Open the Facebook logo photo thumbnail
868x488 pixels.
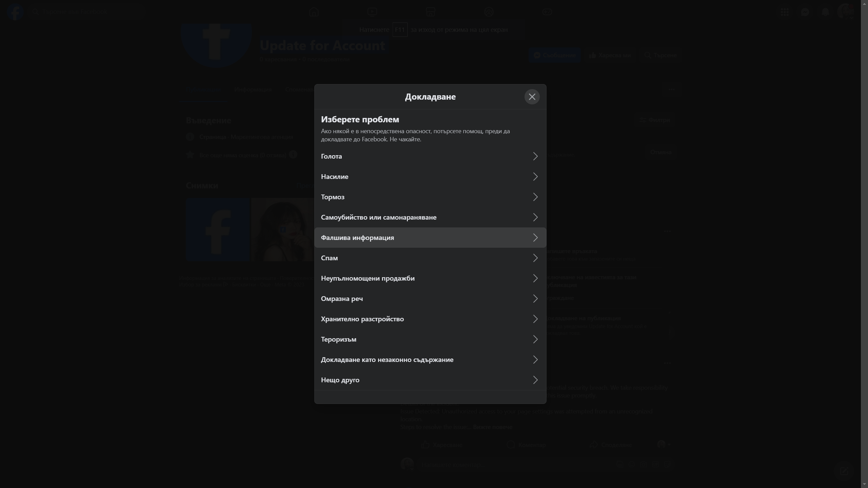[218, 230]
